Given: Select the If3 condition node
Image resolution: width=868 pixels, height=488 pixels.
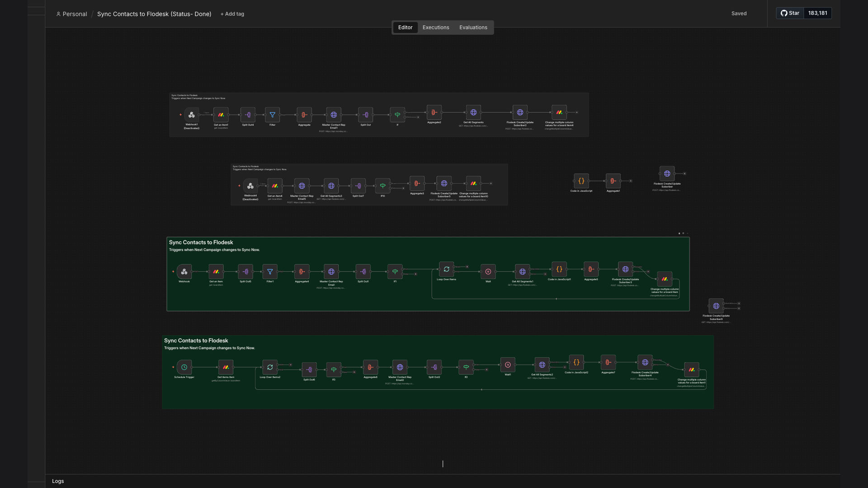Looking at the screenshot, I should coord(334,370).
